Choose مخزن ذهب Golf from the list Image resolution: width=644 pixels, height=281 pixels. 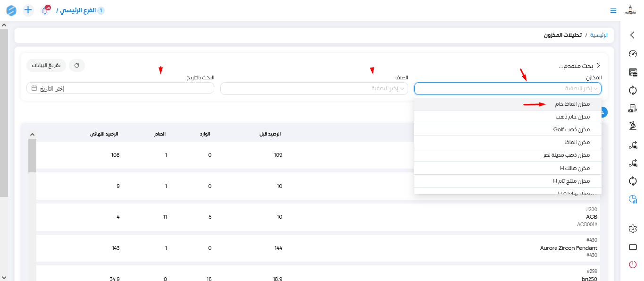(571, 129)
